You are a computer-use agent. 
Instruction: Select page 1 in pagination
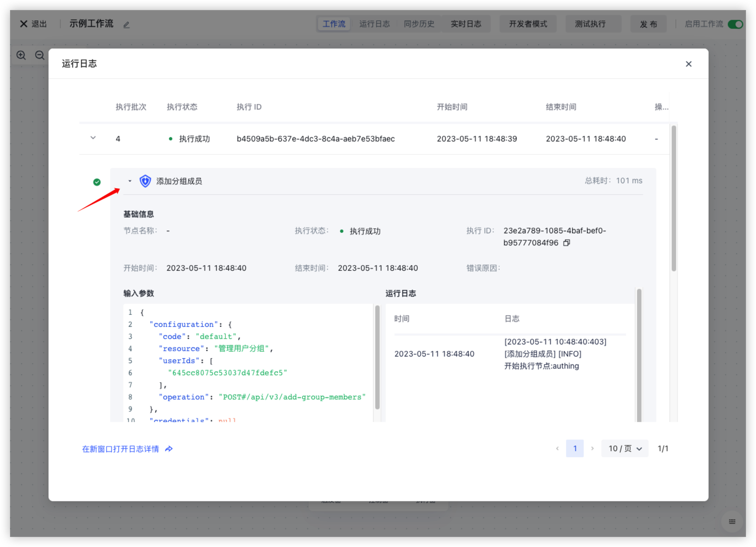pyautogui.click(x=575, y=448)
